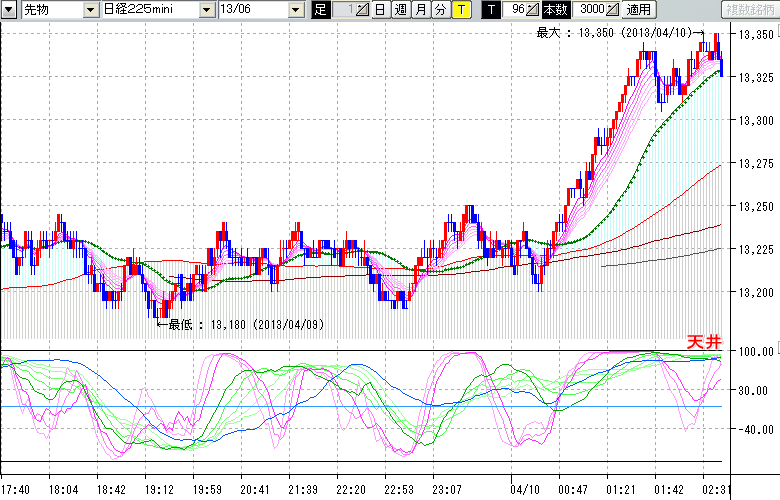This screenshot has width=780, height=500.
Task: Click the red 天井 ceiling signal label
Action: tap(703, 342)
